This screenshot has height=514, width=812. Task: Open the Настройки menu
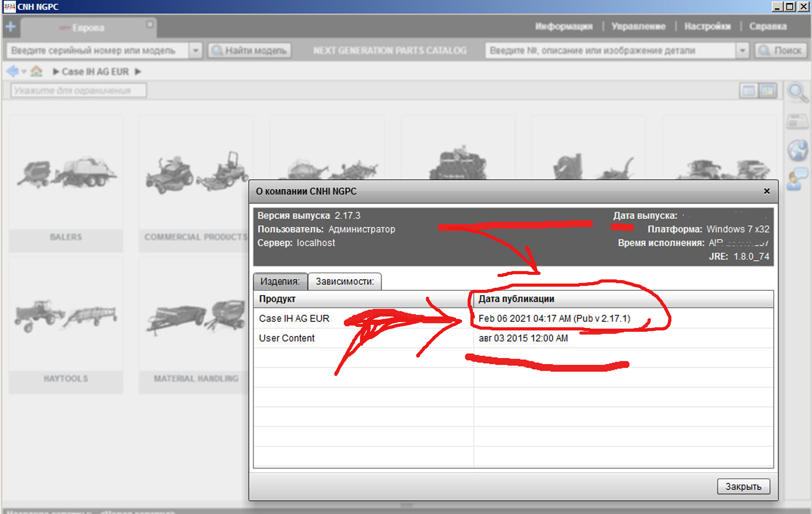tap(707, 26)
